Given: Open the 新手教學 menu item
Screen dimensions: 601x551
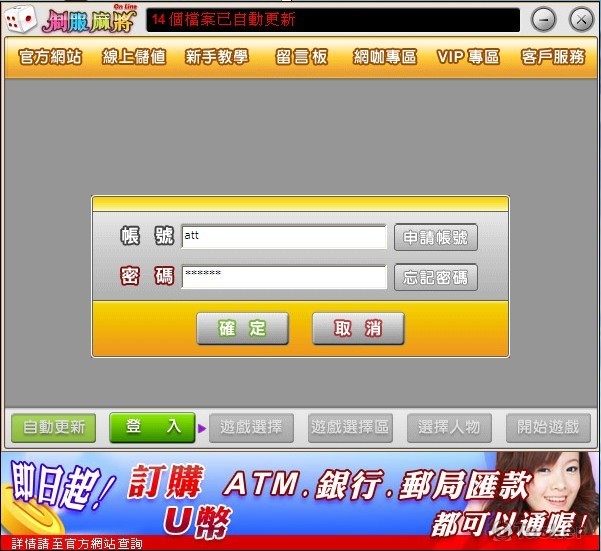Looking at the screenshot, I should (217, 57).
